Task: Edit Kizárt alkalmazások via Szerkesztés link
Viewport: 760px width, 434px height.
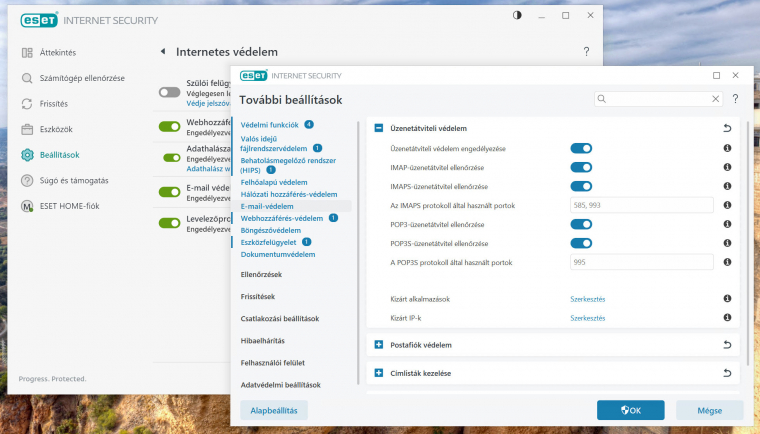Action: pyautogui.click(x=587, y=299)
